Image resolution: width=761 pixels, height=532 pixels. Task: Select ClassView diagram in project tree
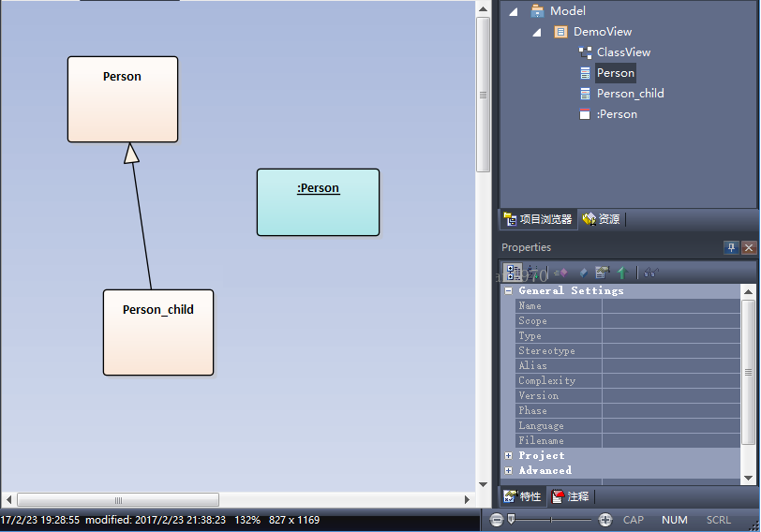(x=622, y=52)
